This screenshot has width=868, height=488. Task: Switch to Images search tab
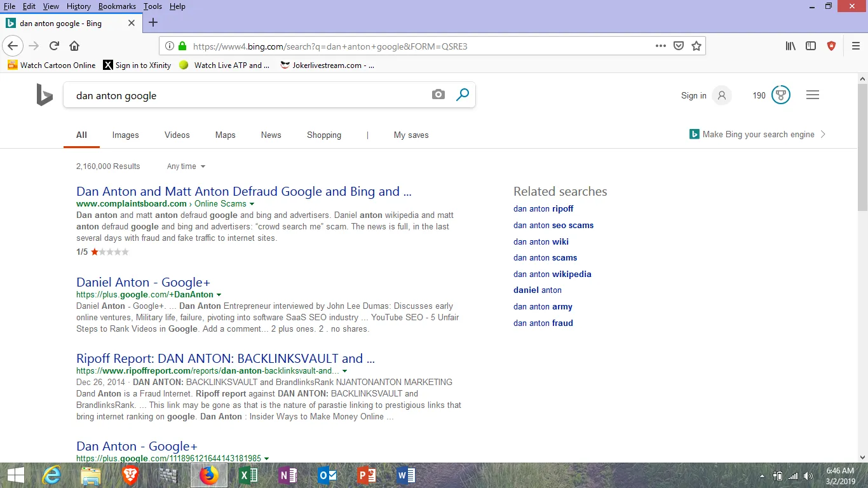coord(126,135)
